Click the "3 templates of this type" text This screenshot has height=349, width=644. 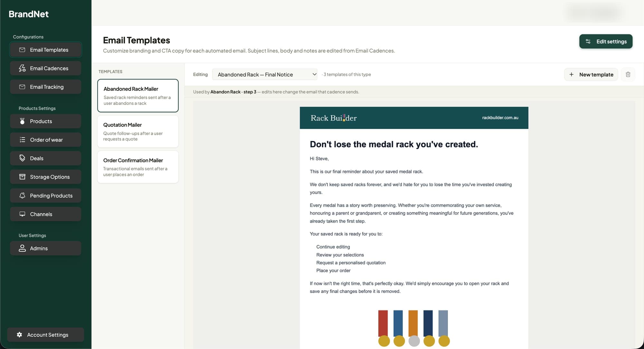347,74
